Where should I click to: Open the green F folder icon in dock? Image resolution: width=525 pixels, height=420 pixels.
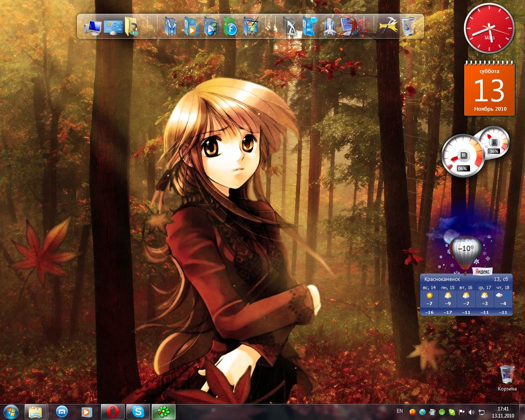[231, 27]
